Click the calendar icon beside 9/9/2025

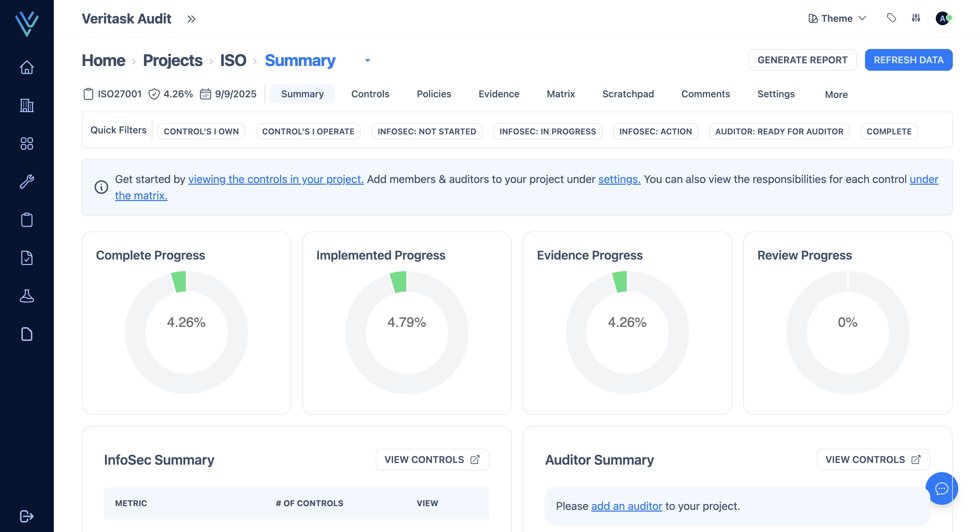[x=206, y=94]
